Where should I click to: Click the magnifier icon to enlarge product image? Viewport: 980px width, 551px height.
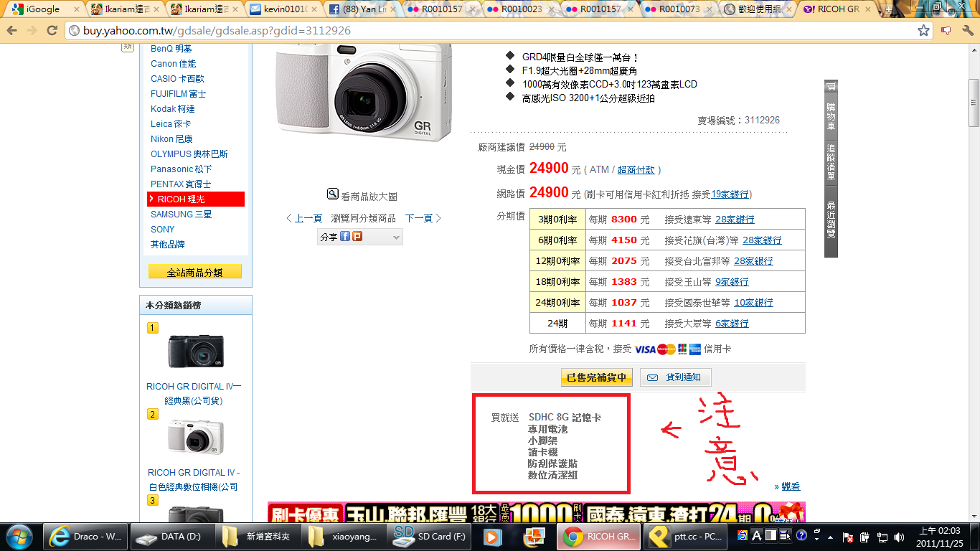(x=333, y=194)
